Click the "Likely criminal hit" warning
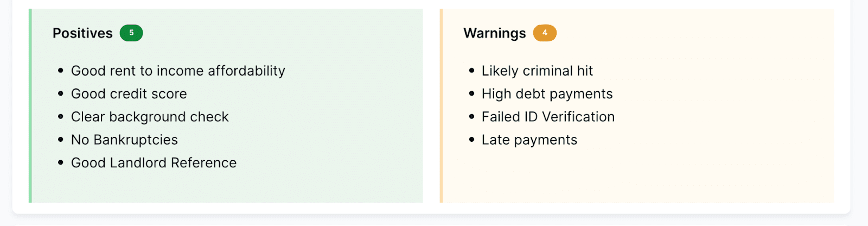The height and width of the screenshot is (226, 868). coord(537,71)
